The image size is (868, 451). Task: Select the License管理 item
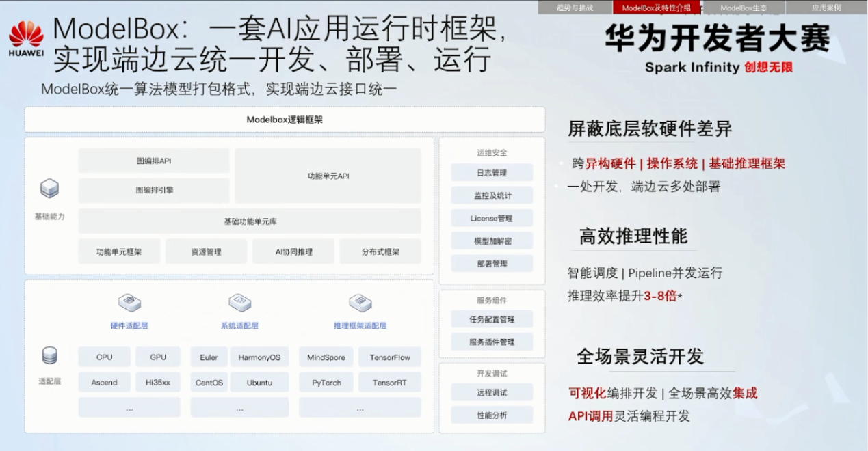(x=492, y=219)
